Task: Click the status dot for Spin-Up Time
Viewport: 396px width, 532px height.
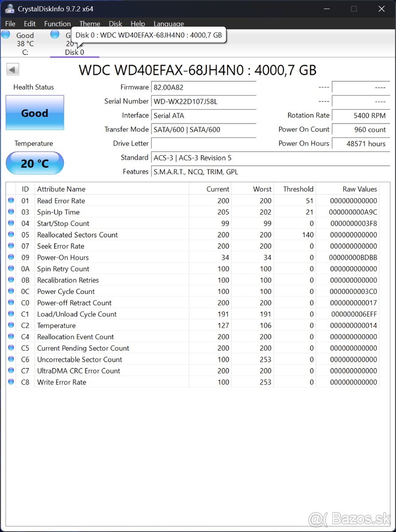Action: coord(11,212)
